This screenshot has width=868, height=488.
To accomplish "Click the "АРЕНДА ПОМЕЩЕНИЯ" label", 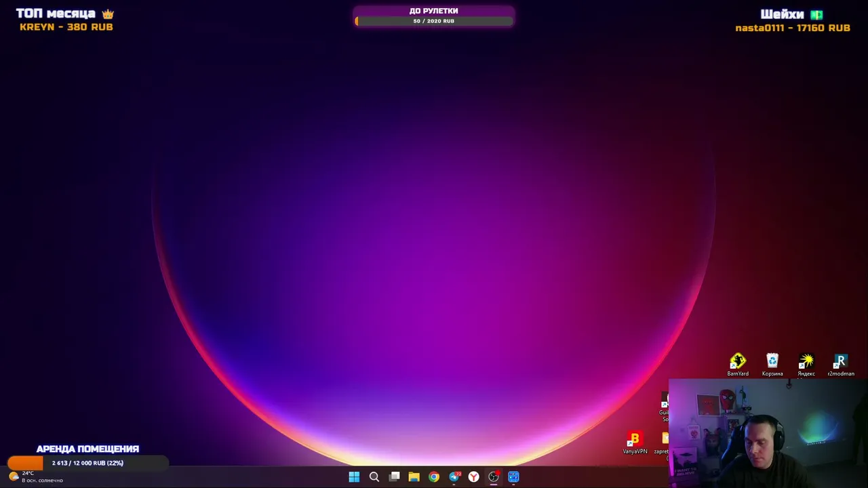I will pos(87,449).
